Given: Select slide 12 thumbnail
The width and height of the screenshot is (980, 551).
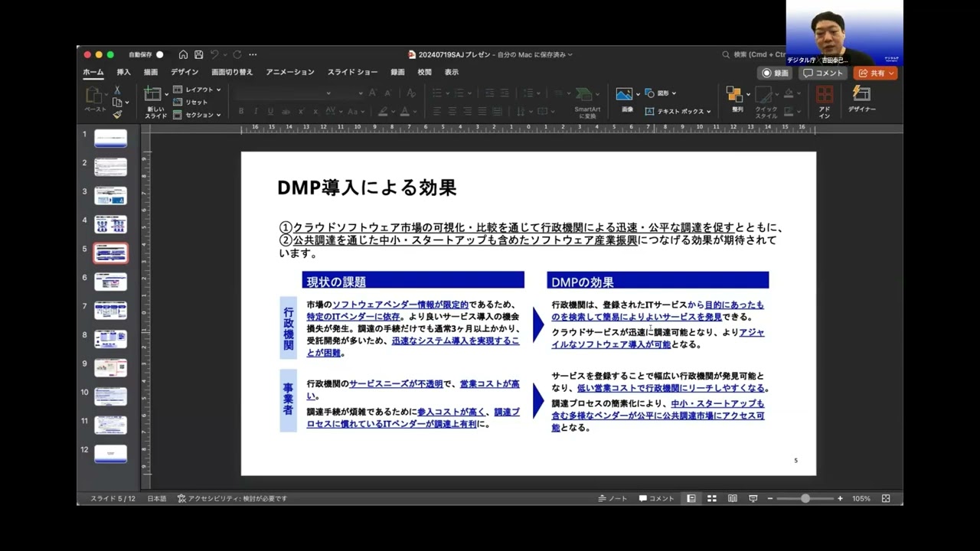Looking at the screenshot, I should pos(110,453).
